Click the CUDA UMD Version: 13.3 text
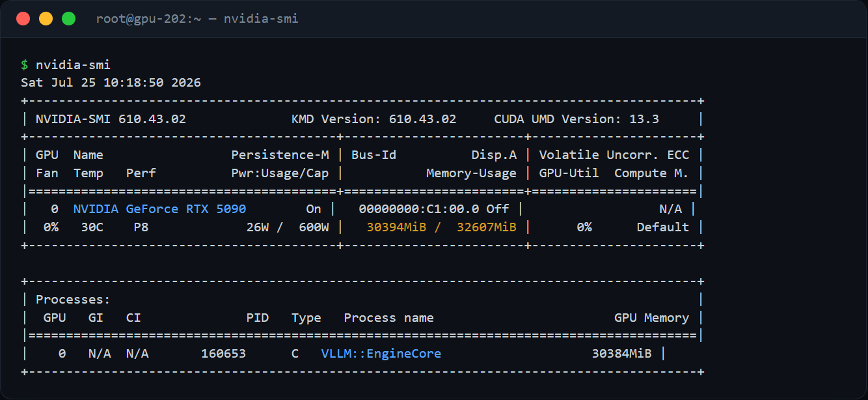 576,119
